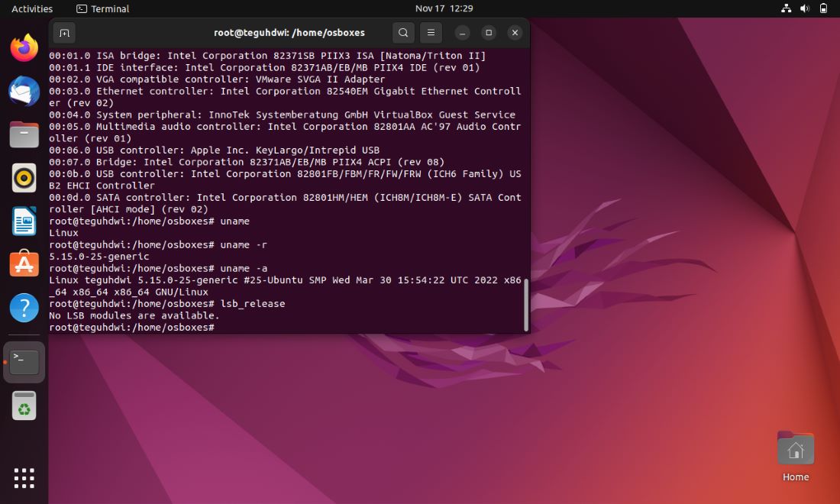Image resolution: width=840 pixels, height=504 pixels.
Task: Click '_64 x86_64 x86_64 GNU/Linux' text
Action: click(128, 292)
